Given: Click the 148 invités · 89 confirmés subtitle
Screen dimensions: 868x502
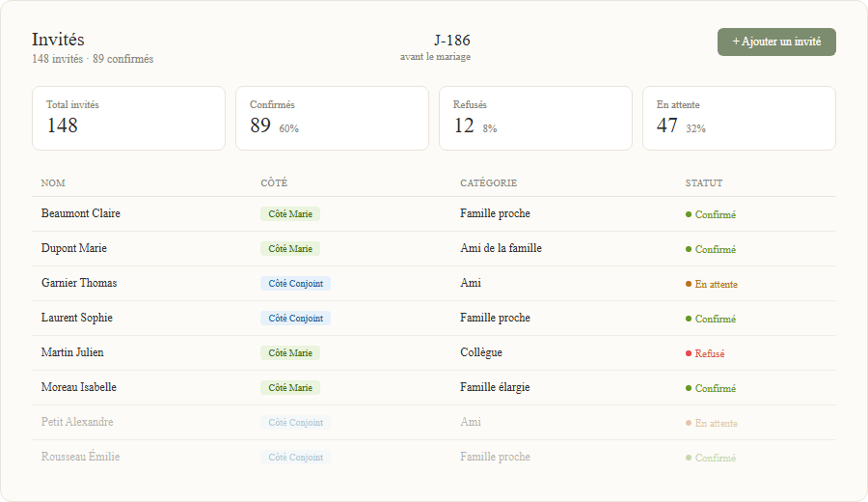Looking at the screenshot, I should click(x=93, y=59).
